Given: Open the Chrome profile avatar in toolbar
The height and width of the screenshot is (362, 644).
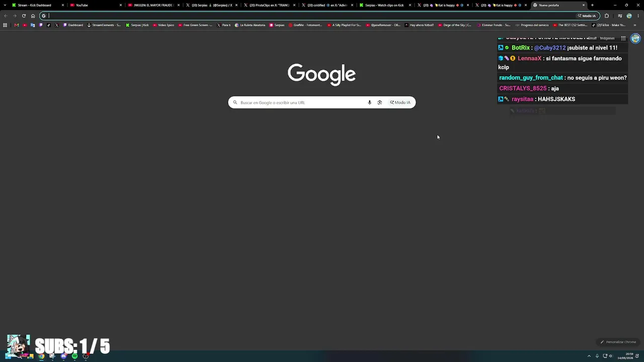Looking at the screenshot, I should click(x=629, y=16).
